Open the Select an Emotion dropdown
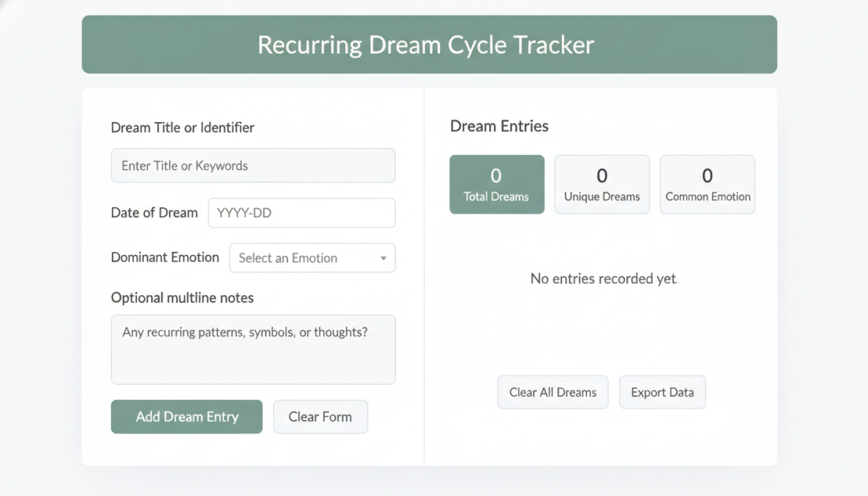868x496 pixels. coord(312,257)
